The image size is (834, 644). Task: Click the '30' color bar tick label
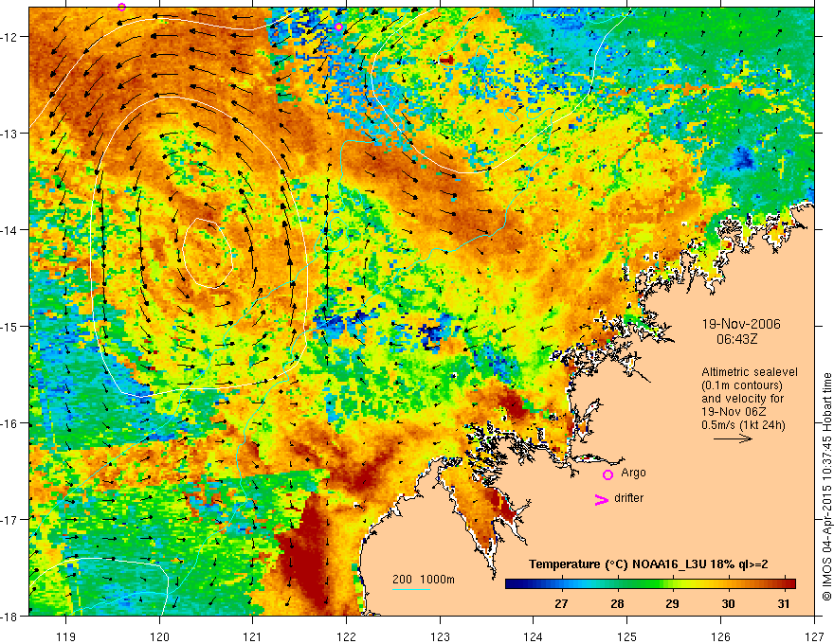tap(728, 603)
